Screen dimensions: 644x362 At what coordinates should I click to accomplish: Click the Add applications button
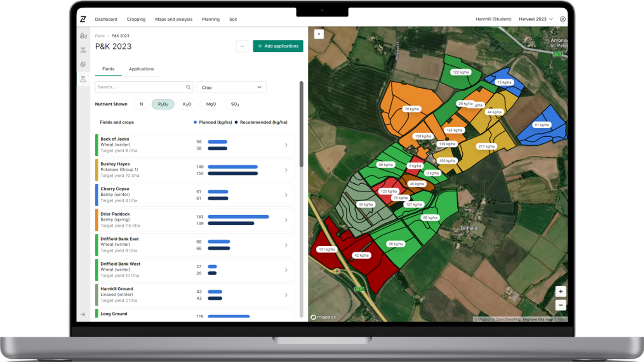coord(278,46)
